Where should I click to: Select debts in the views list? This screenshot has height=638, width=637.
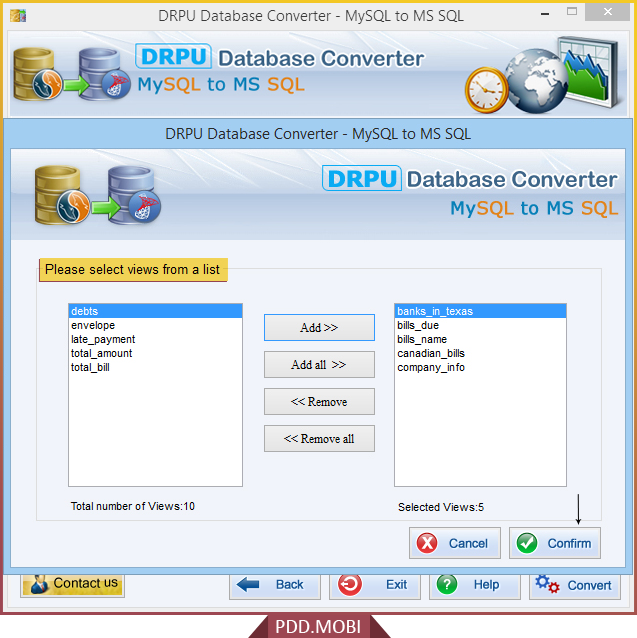tap(155, 311)
